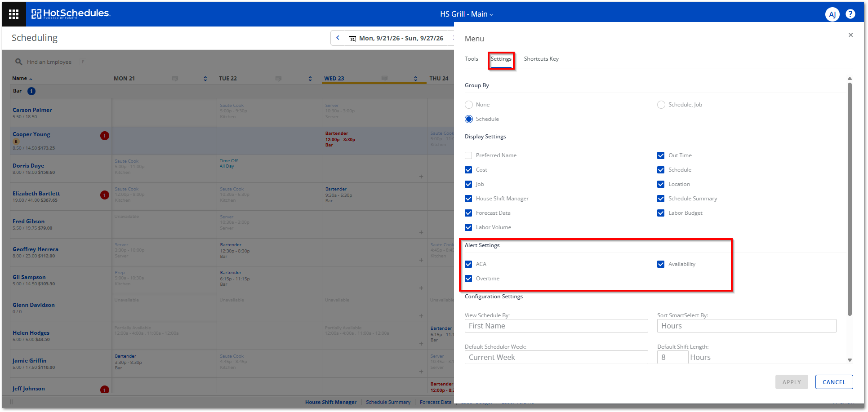Select the None group-by option
The width and height of the screenshot is (868, 412).
[x=469, y=105]
